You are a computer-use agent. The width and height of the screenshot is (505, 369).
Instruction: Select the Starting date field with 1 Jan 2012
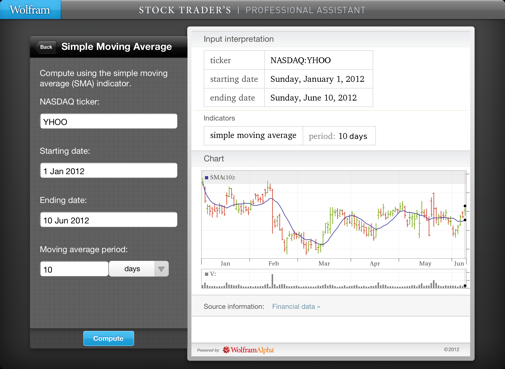tap(109, 171)
